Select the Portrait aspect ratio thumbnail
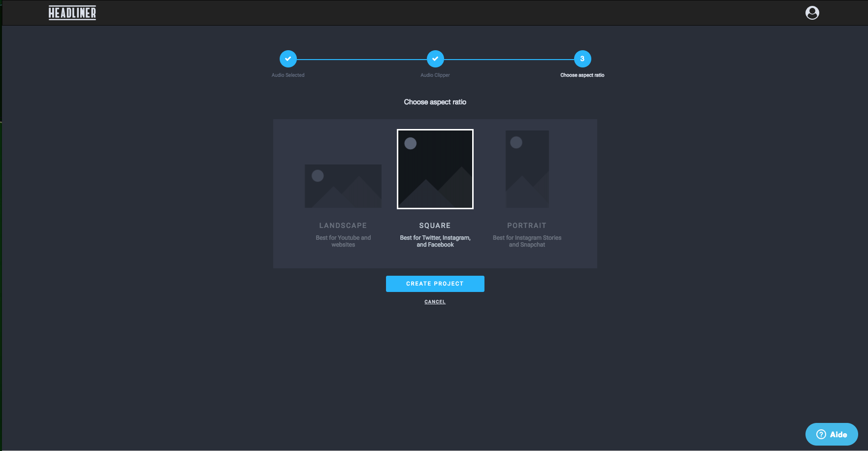Screen dimensions: 868x451 (x=527, y=169)
